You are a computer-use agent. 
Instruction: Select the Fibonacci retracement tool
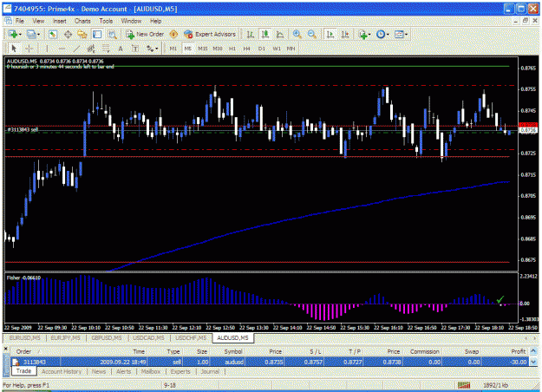tap(106, 49)
